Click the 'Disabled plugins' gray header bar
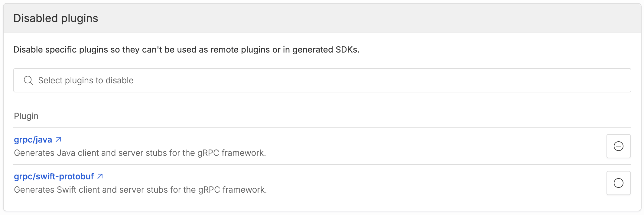644x215 pixels. [363, 18]
